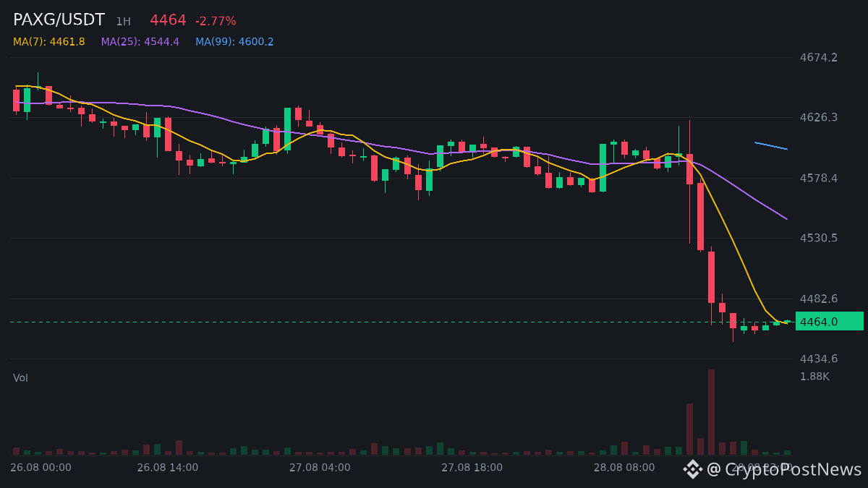
Task: Click the PAXG/USDT pair title
Action: coord(59,20)
